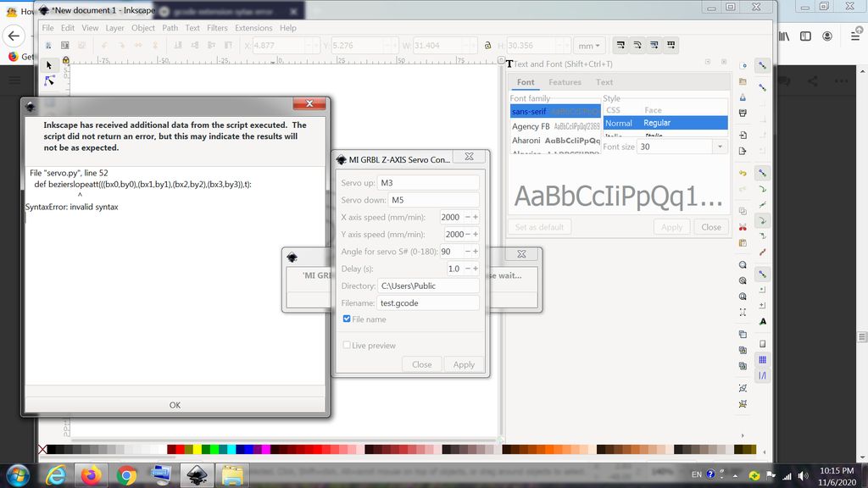The width and height of the screenshot is (868, 488).
Task: Click the Cut scissors icon
Action: coord(743,227)
